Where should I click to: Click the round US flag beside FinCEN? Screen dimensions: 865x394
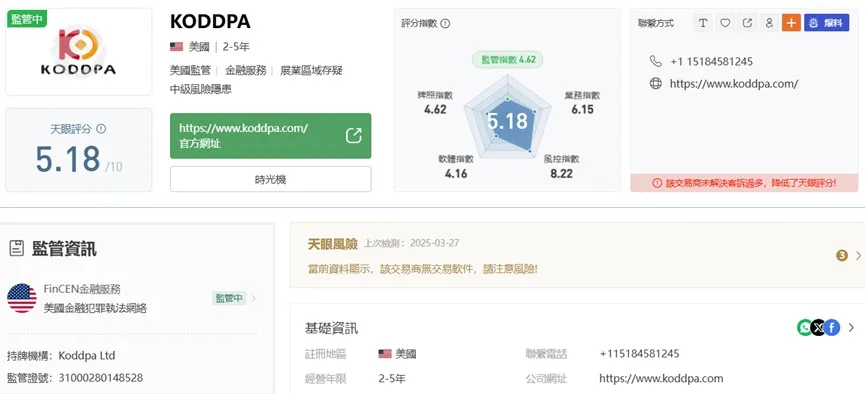22,298
